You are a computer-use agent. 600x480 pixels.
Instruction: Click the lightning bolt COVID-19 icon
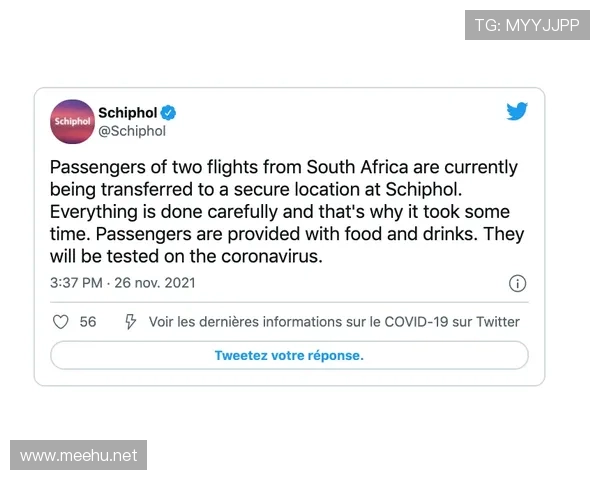(x=130, y=322)
